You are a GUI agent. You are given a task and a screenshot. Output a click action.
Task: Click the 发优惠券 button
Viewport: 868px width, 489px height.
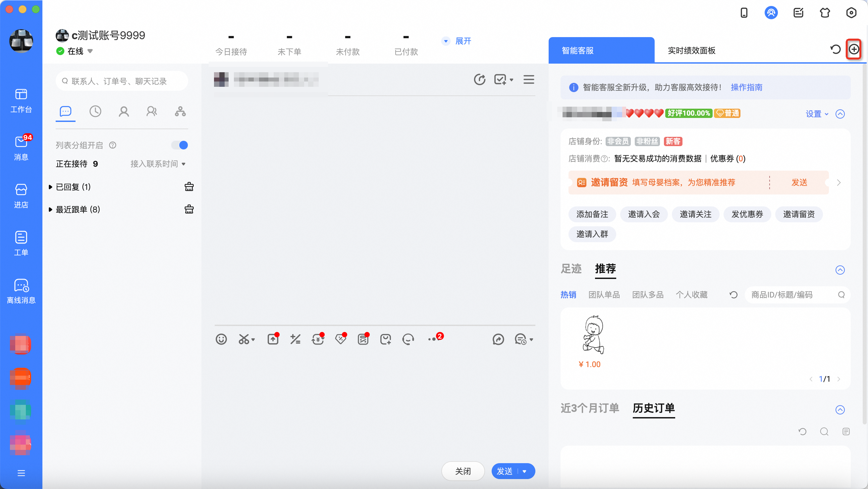747,214
